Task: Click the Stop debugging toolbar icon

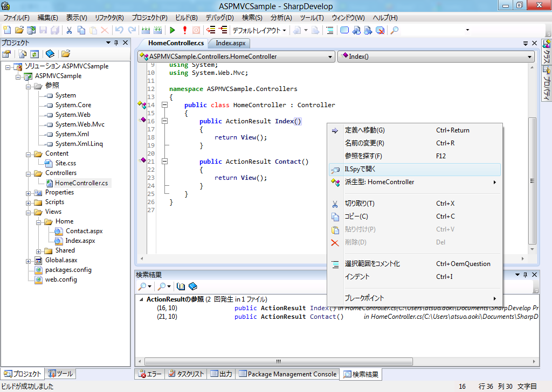Action: (196, 30)
